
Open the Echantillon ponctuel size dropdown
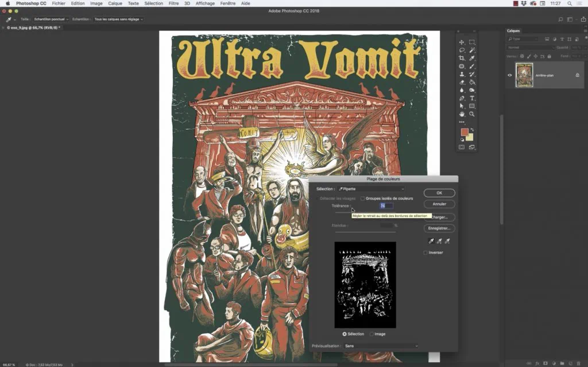[x=51, y=19]
